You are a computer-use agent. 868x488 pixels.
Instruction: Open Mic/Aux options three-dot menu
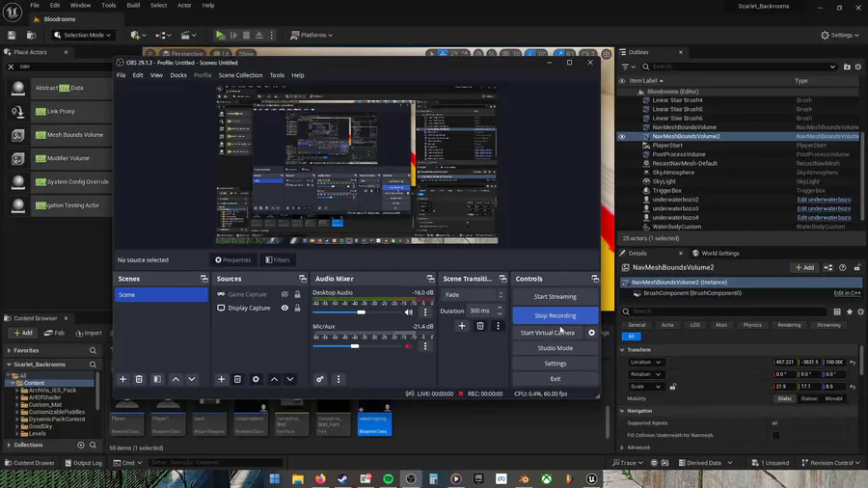point(425,346)
